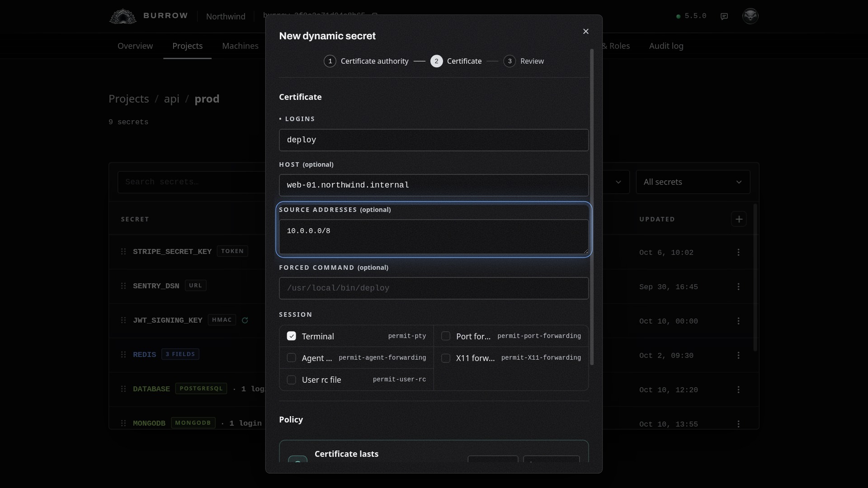Open the feedback chat icon in header
868x488 pixels.
(724, 16)
